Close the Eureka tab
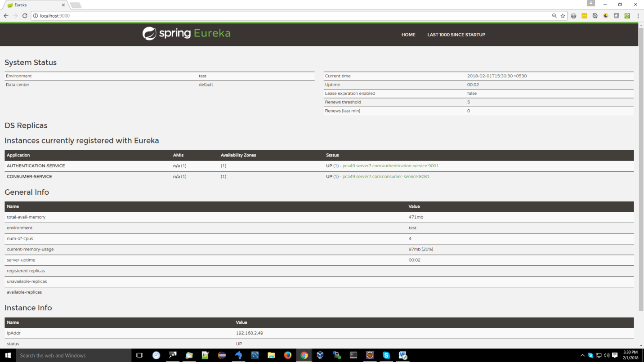Viewport: 644px width, 362px height. pyautogui.click(x=63, y=5)
